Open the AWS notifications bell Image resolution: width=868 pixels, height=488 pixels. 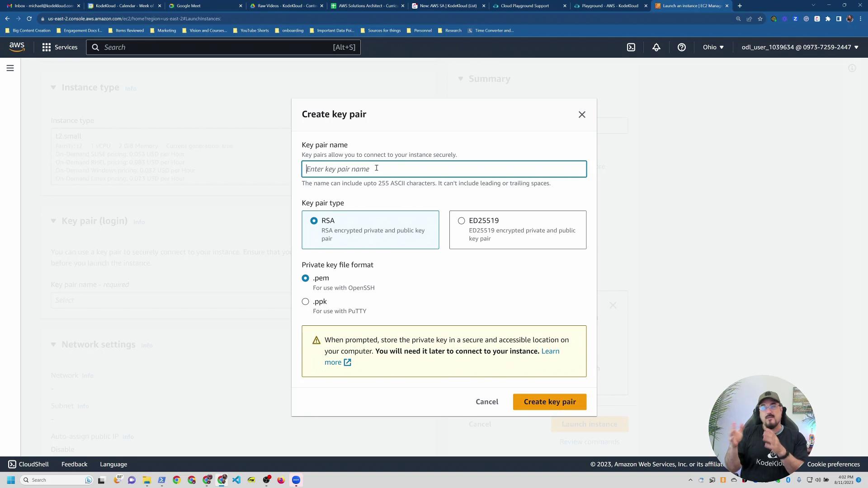pos(656,47)
